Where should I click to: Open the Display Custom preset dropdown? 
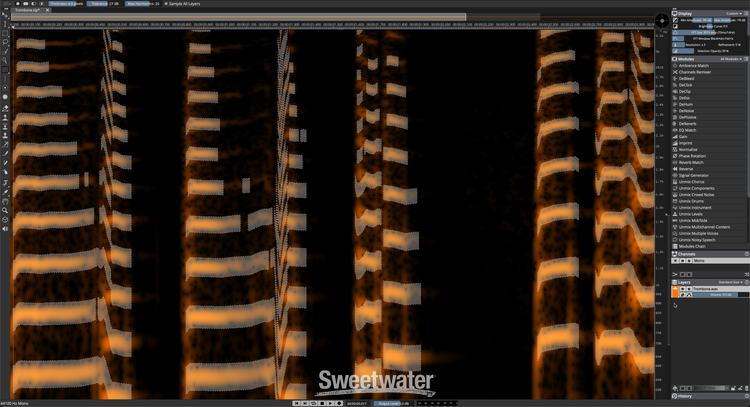[733, 15]
